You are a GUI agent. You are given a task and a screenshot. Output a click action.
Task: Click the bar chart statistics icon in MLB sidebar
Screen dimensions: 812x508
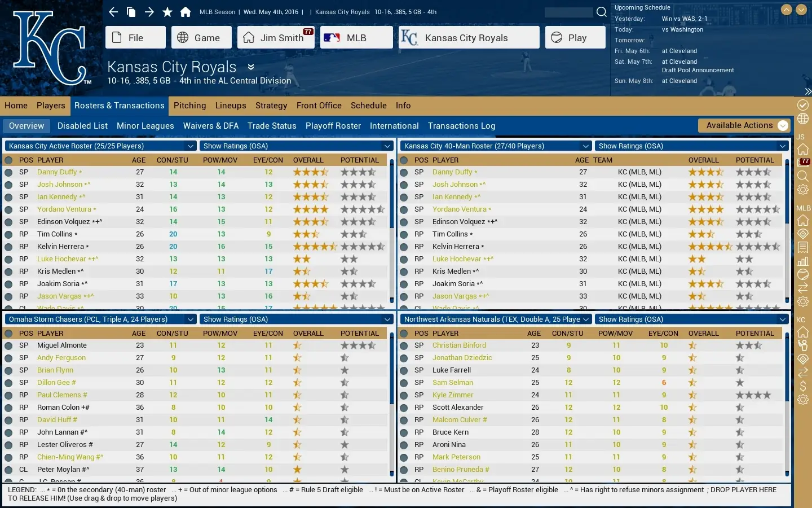[803, 261]
